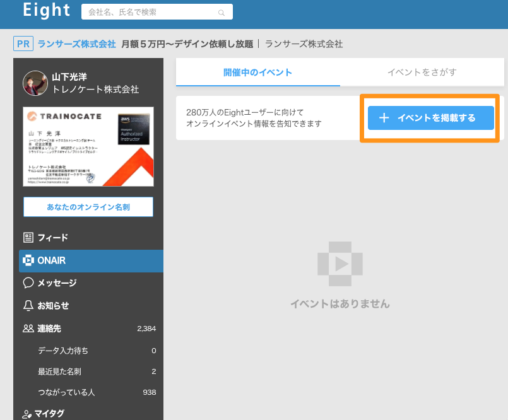Image resolution: width=508 pixels, height=420 pixels.
Task: Click the マイタグ tag icon
Action: (27, 414)
